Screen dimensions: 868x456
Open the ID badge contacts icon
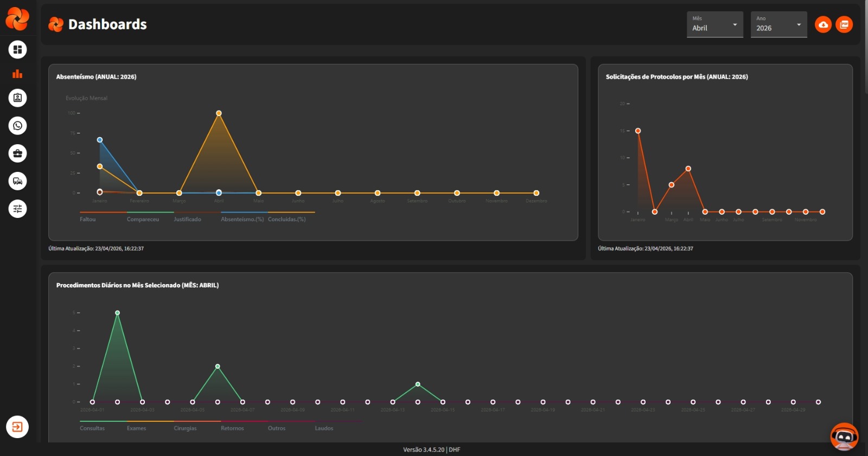tap(17, 98)
